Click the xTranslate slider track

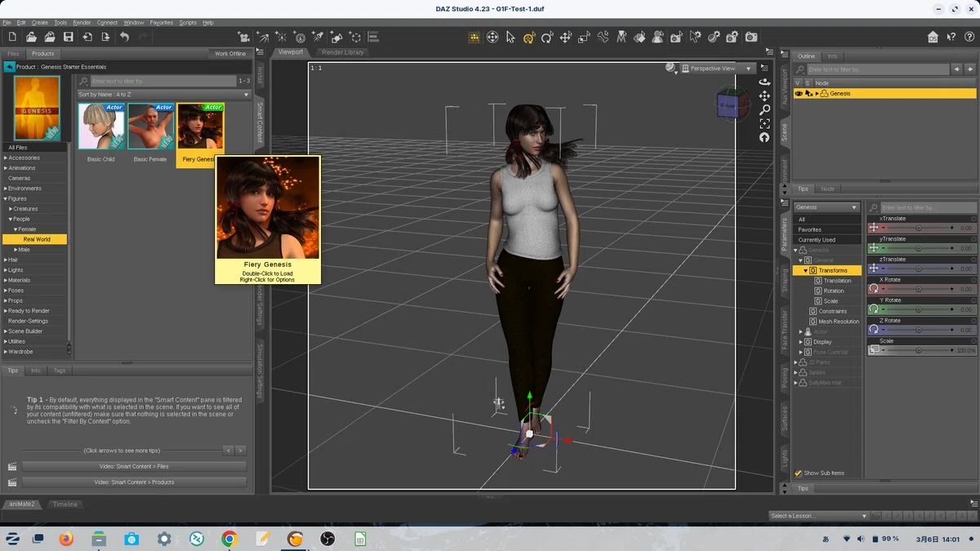tap(918, 229)
